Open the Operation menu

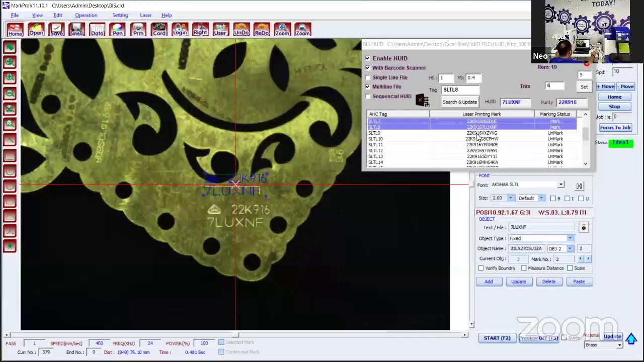tap(86, 15)
